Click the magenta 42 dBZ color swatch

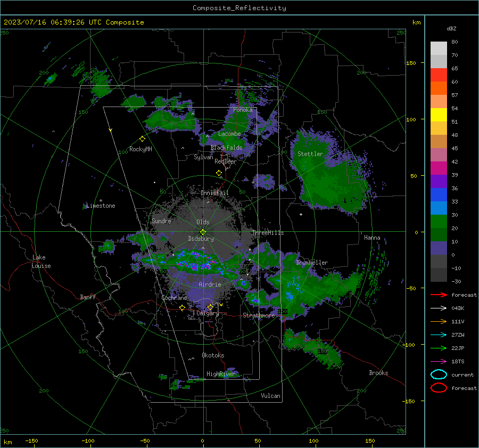tap(439, 168)
